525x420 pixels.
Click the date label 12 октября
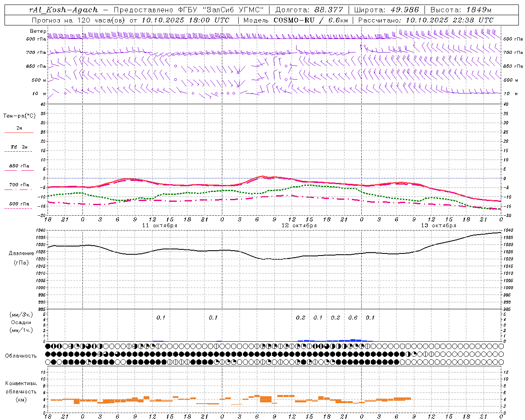click(299, 226)
